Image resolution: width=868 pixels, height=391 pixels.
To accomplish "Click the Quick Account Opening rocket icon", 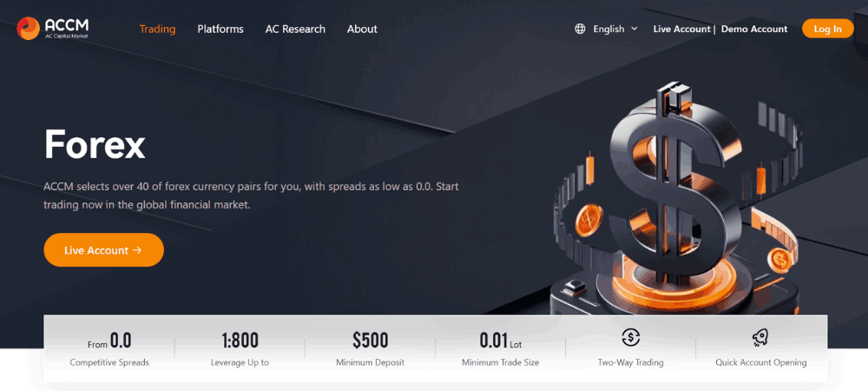I will point(760,338).
